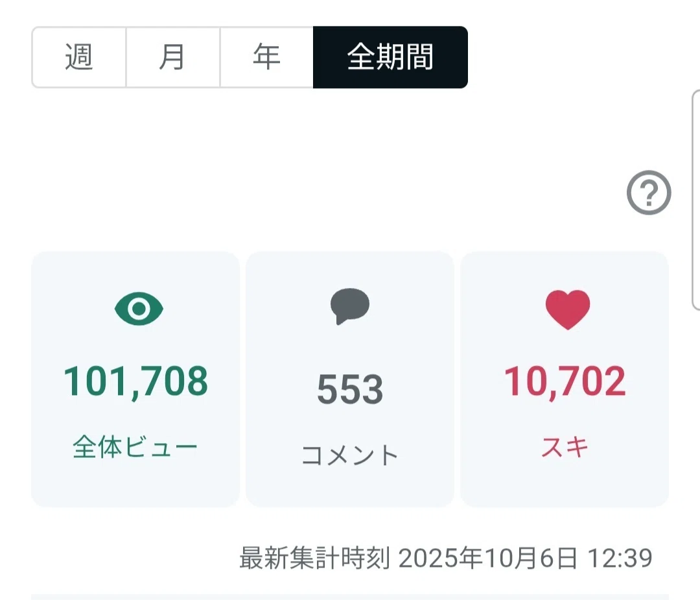Click the 10,702 likes count
Viewport: 700px width, 600px height.
pos(565,381)
